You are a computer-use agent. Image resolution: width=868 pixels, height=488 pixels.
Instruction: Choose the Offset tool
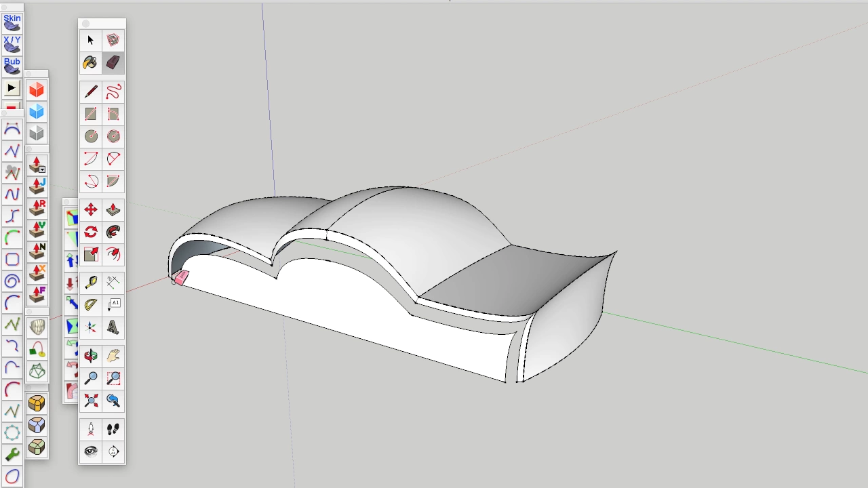pos(113,255)
